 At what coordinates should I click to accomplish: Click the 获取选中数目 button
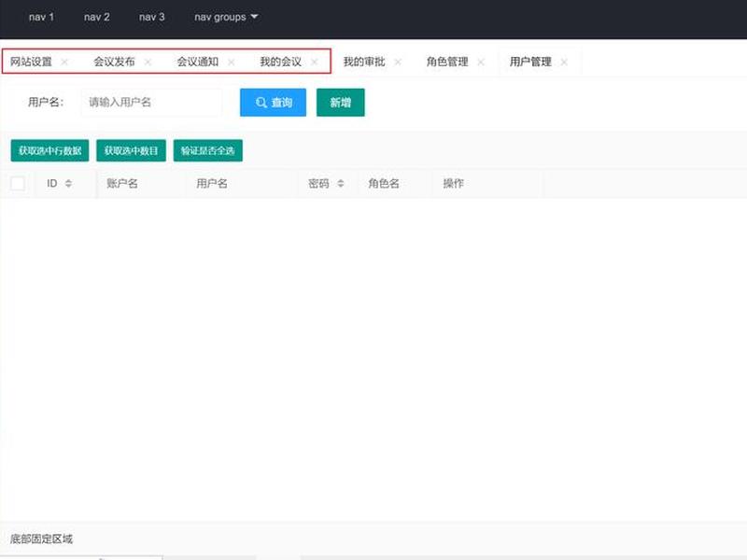click(x=131, y=150)
